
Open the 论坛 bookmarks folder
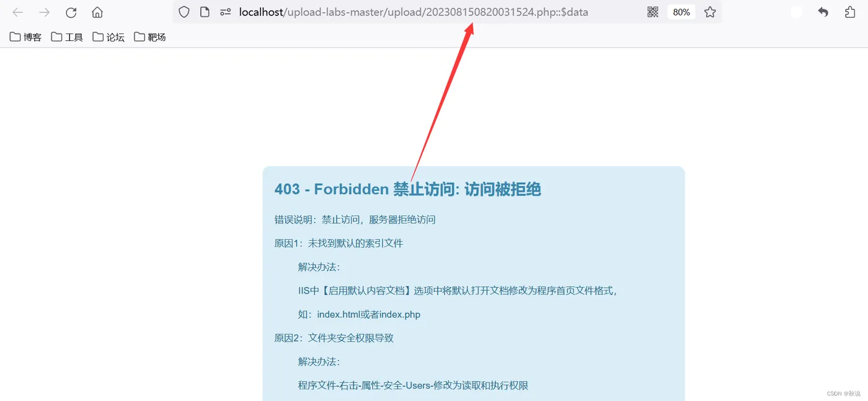[x=108, y=37]
